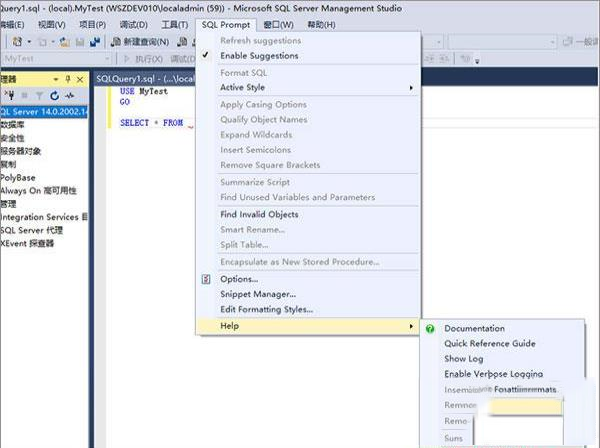Image resolution: width=600 pixels, height=448 pixels.
Task: Click the stop icon in Object Explorer toolbar
Action: 24,95
